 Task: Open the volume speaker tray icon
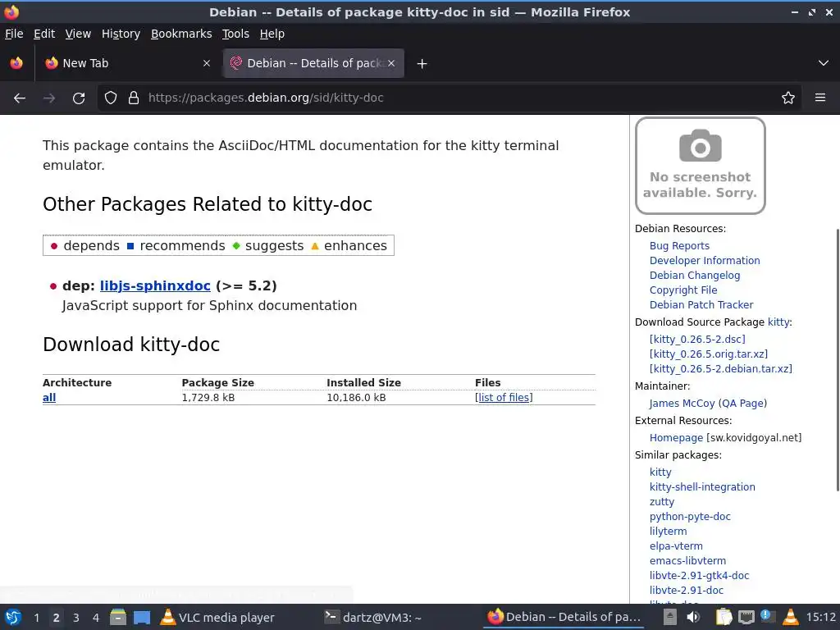coord(692,617)
